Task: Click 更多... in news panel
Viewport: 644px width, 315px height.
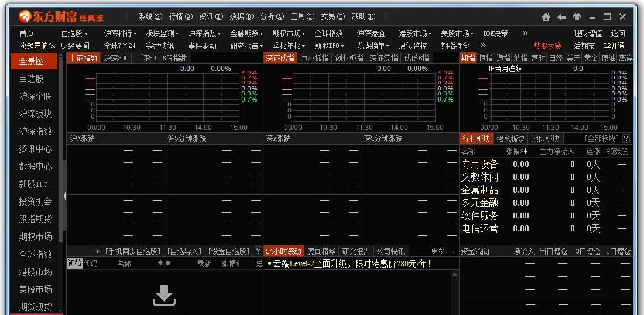Action: tap(443, 251)
